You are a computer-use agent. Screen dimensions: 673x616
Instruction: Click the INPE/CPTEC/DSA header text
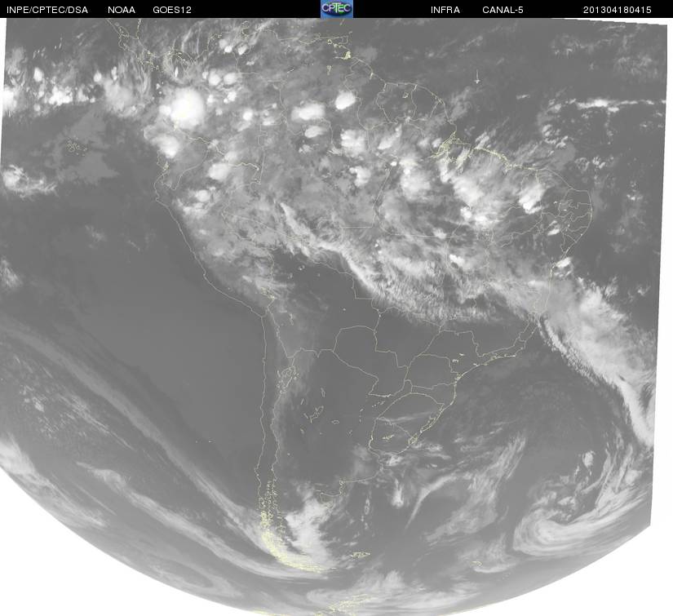(47, 10)
